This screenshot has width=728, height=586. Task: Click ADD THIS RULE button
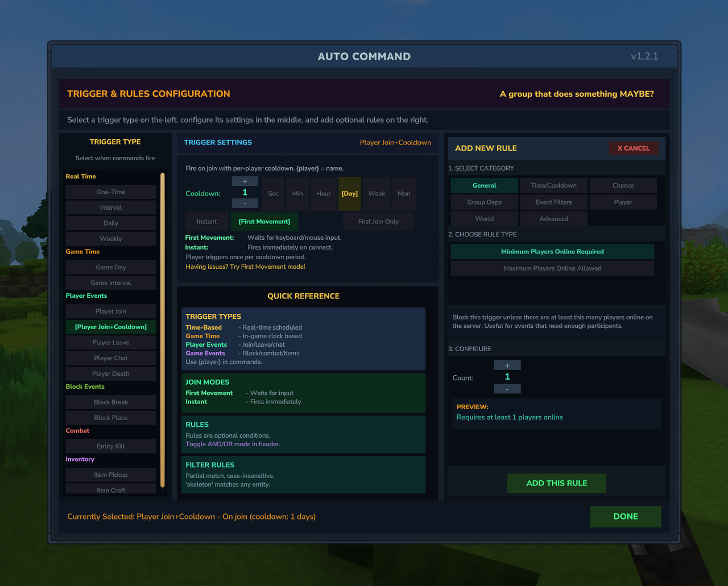pyautogui.click(x=557, y=483)
